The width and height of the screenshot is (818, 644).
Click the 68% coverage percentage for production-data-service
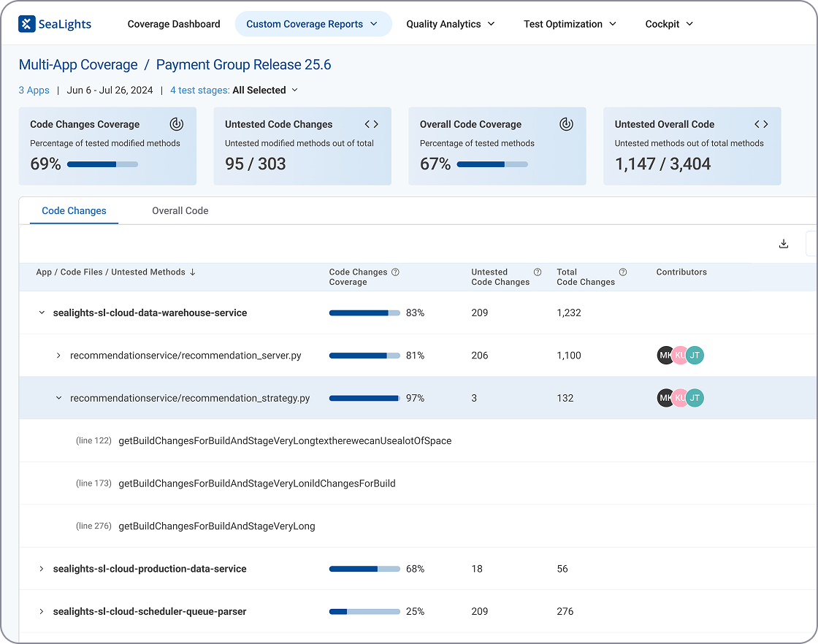click(x=416, y=569)
